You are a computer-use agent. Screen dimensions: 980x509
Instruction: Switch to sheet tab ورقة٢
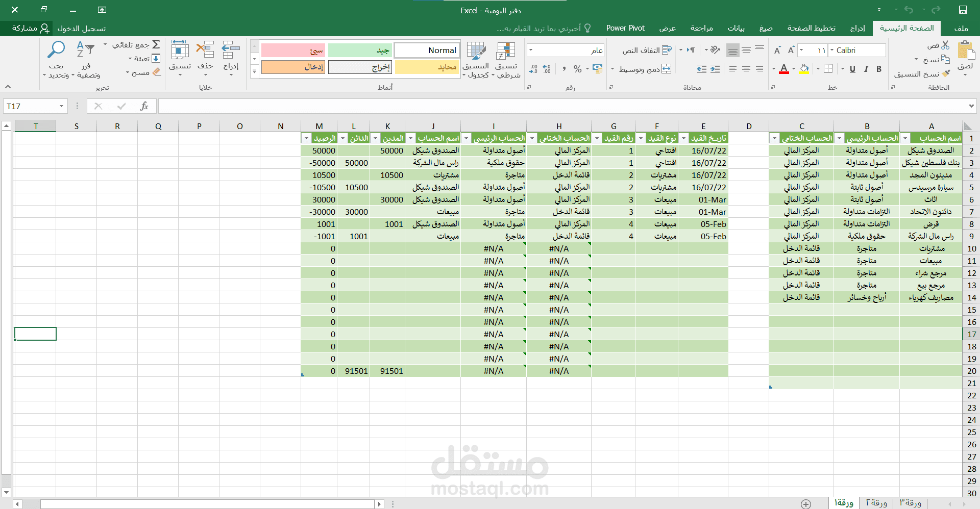point(876,503)
